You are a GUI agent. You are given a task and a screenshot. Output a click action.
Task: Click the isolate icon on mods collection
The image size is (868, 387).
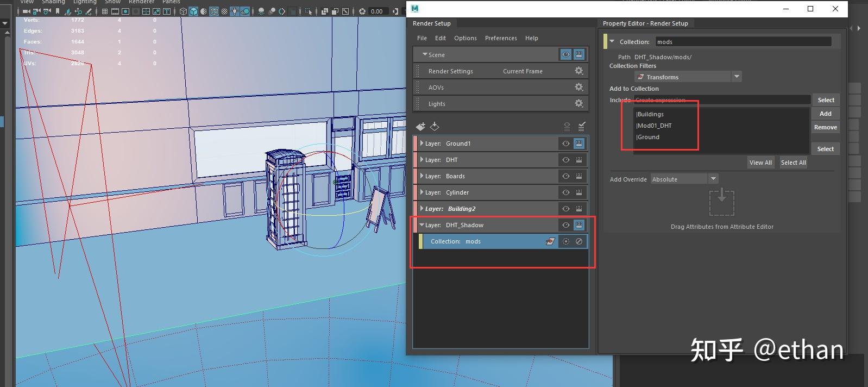566,241
